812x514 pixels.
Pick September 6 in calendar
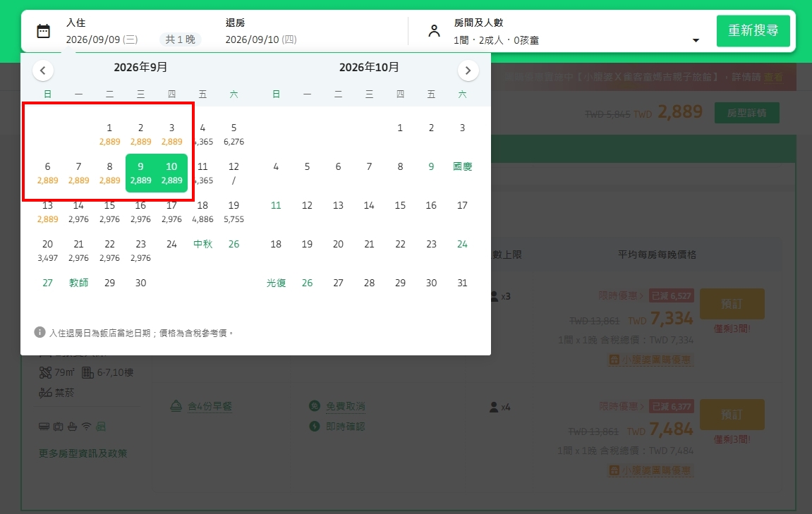[x=47, y=173]
